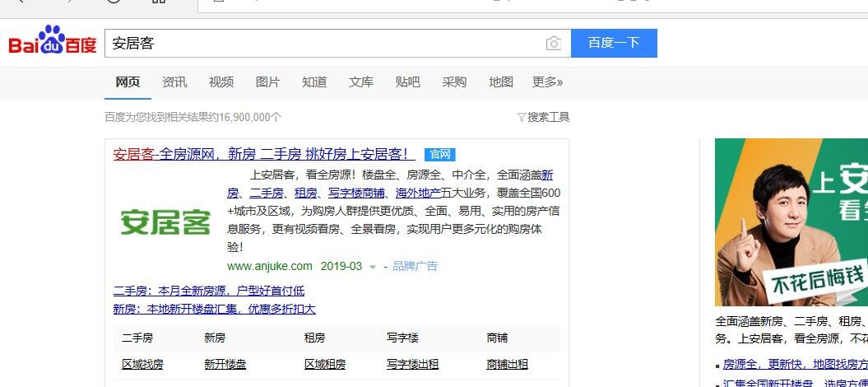The width and height of the screenshot is (868, 387).
Task: Open the 知道 tab
Action: (314, 82)
